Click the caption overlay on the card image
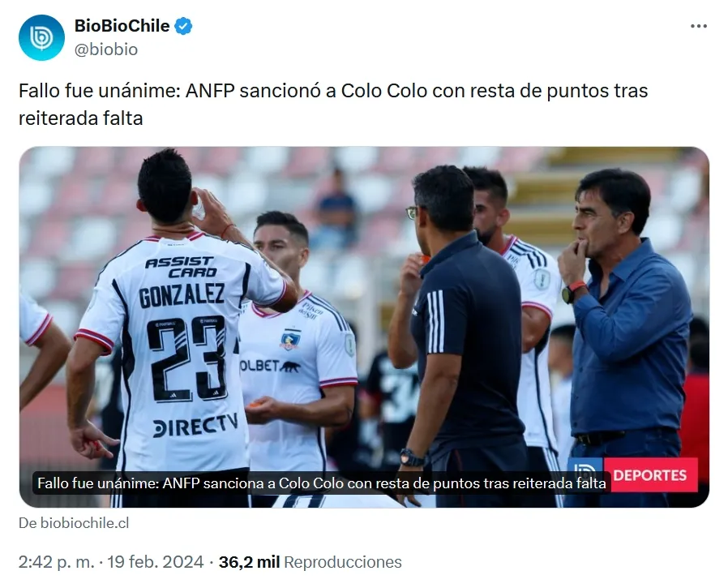Viewport: 728px width, 588px height. pyautogui.click(x=322, y=483)
